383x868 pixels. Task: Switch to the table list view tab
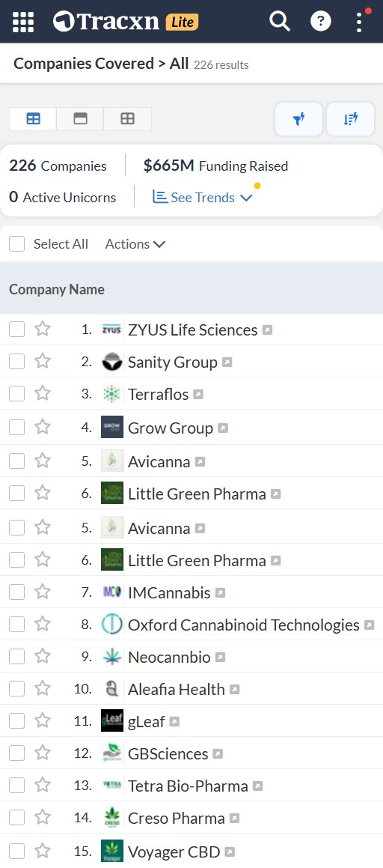pyautogui.click(x=33, y=118)
